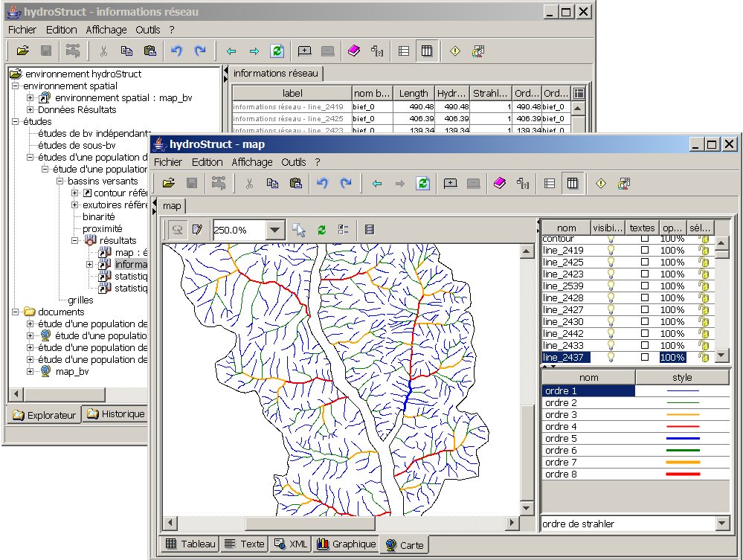Click redo arrow in the map window toolbar

tap(347, 184)
